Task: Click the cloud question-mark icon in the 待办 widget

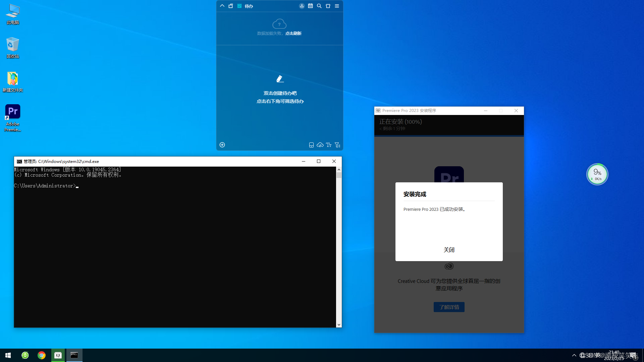Action: pos(279,24)
